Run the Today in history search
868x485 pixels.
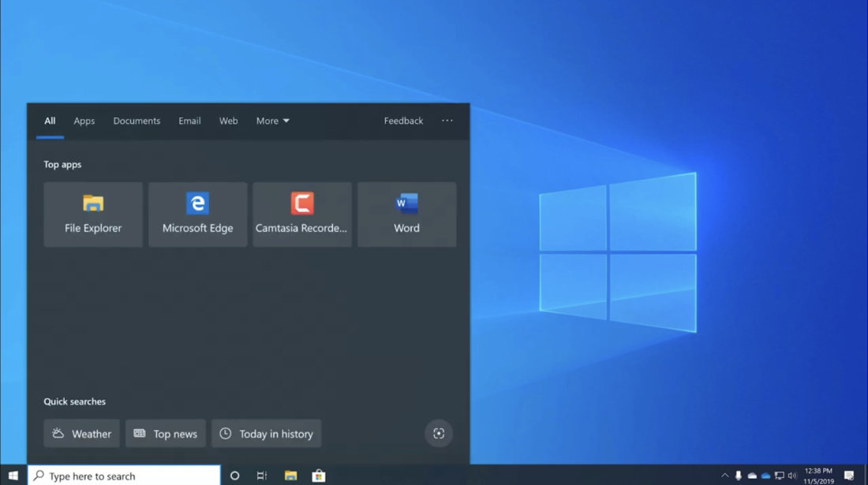click(x=266, y=434)
